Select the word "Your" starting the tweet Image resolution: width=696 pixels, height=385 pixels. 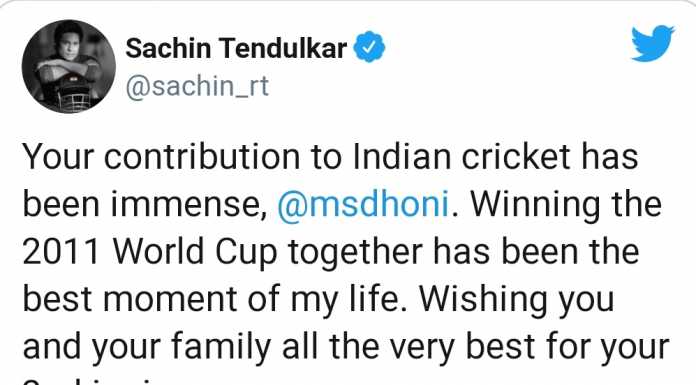[59, 157]
